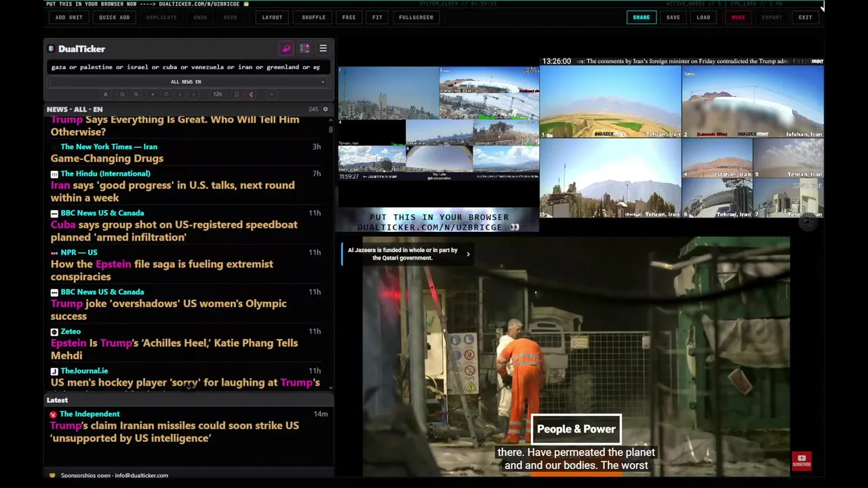
Task: Click the bookmark icon in the news toolbar
Action: click(x=237, y=94)
